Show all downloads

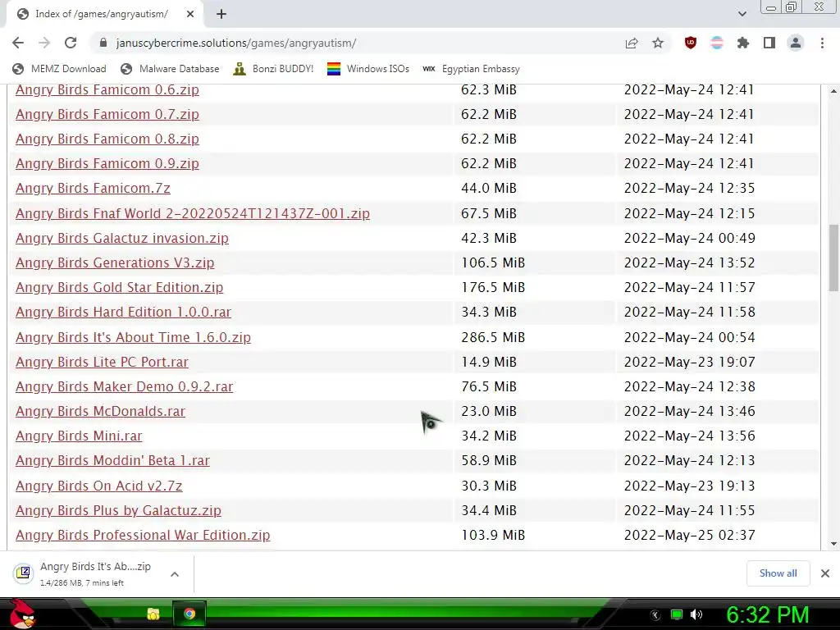point(778,573)
